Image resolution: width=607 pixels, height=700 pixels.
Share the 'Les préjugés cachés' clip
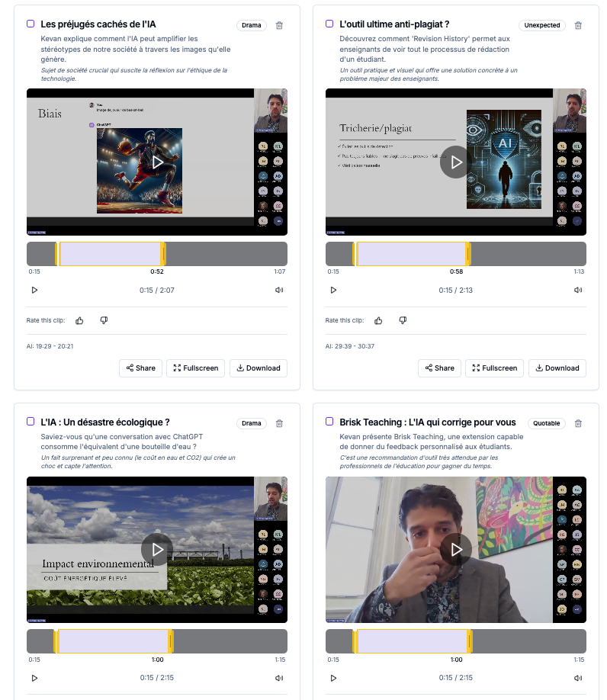[140, 368]
